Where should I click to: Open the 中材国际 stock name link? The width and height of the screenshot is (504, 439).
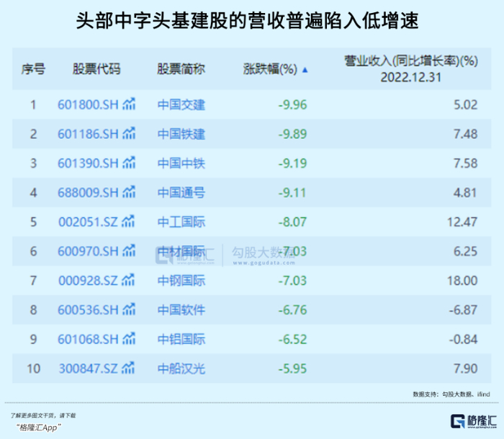(181, 251)
